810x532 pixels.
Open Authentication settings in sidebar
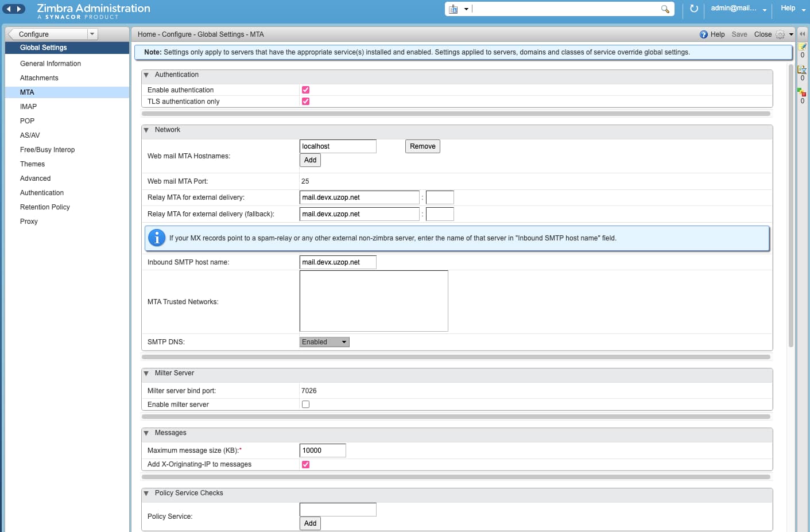[67, 193]
